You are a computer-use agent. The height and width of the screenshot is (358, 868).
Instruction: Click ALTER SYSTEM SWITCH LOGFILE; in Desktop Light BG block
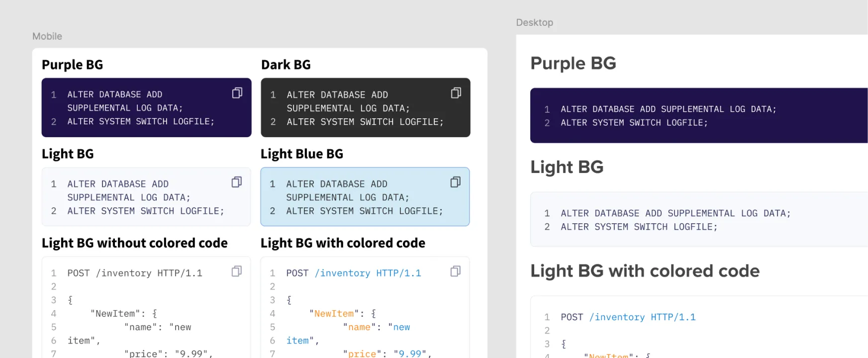639,227
